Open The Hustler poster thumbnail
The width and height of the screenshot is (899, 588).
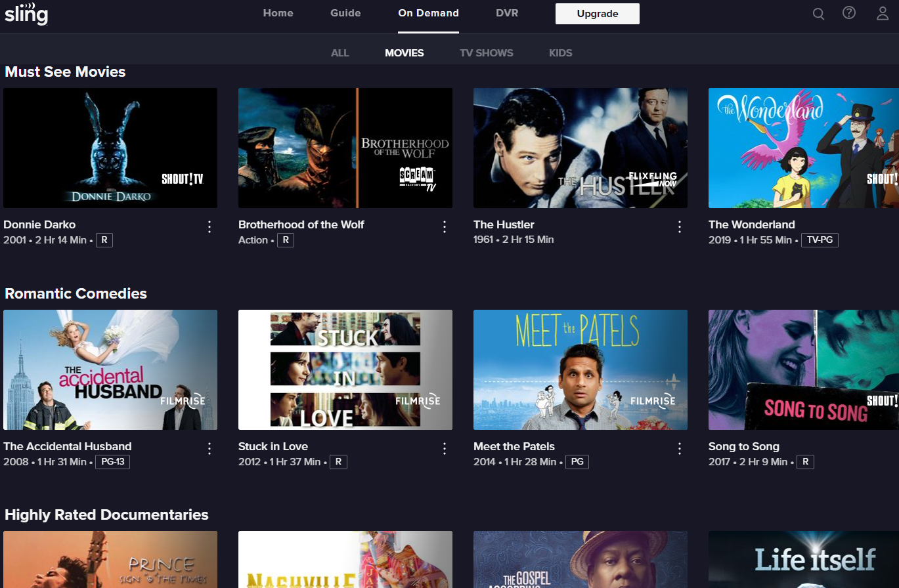point(581,148)
